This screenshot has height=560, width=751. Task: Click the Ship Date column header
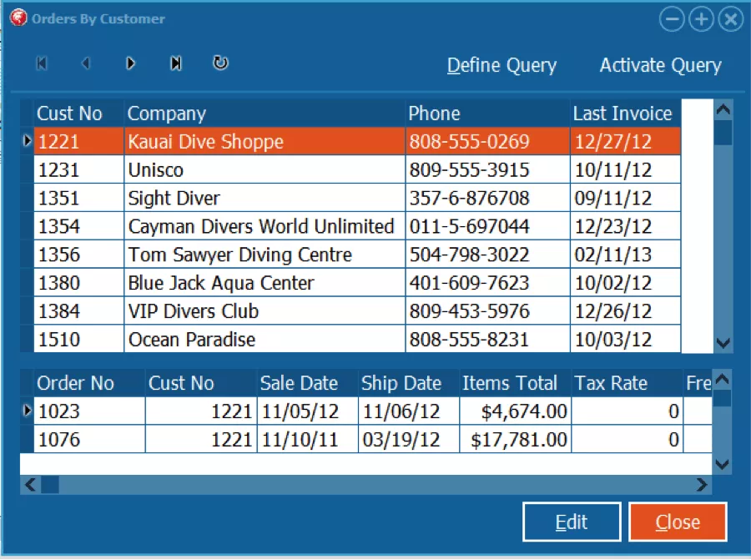click(409, 383)
